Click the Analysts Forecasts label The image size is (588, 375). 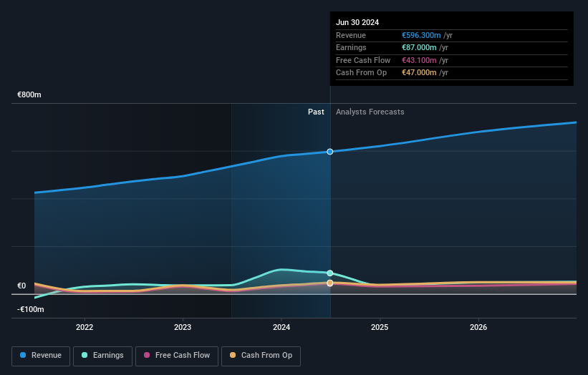point(370,112)
